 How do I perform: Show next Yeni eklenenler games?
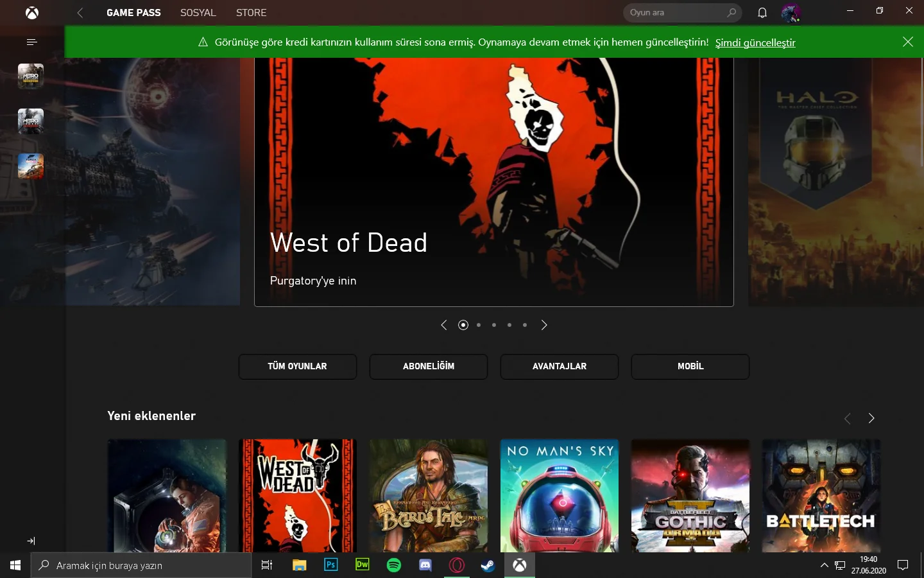(x=871, y=418)
